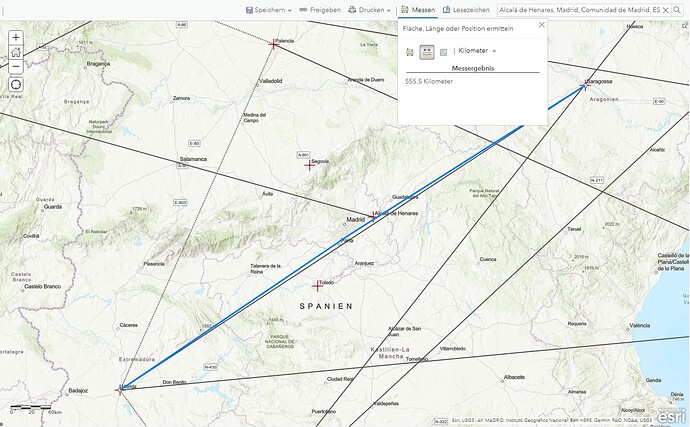Click the '555,5 Kilometer' measurement result

pyautogui.click(x=429, y=81)
